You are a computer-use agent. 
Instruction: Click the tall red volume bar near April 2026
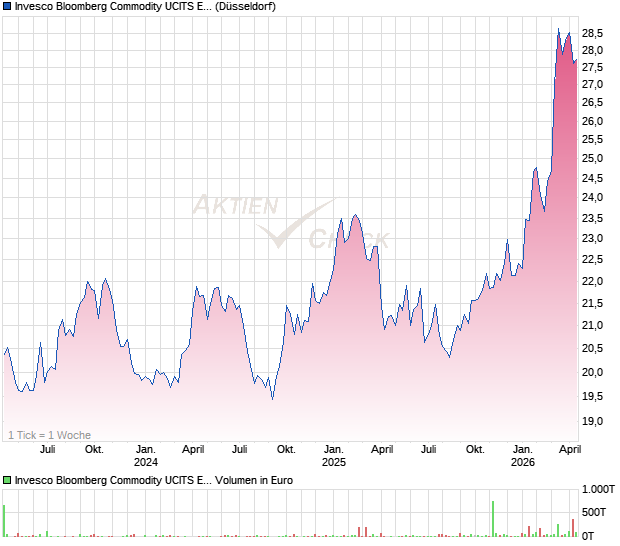(573, 529)
